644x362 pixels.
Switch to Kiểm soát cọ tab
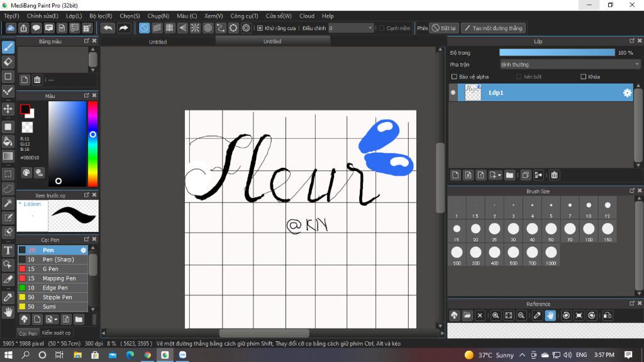tap(56, 333)
